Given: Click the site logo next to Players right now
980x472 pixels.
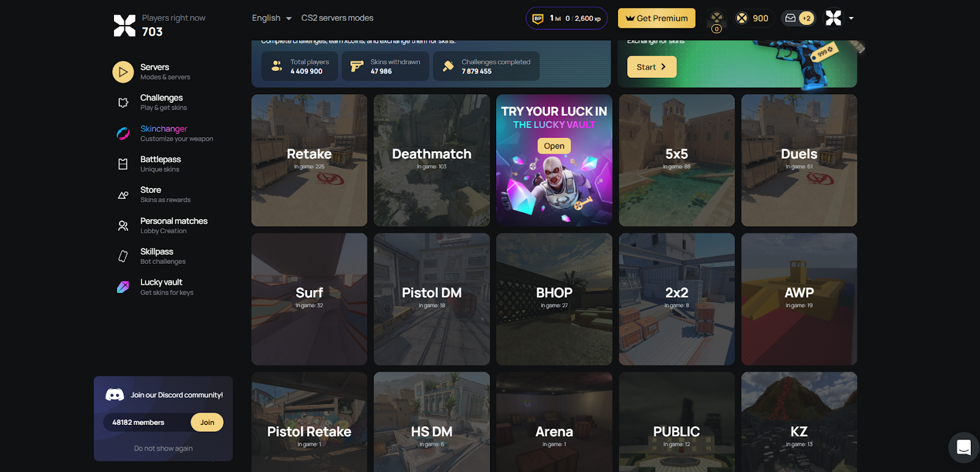Looking at the screenshot, I should (124, 25).
